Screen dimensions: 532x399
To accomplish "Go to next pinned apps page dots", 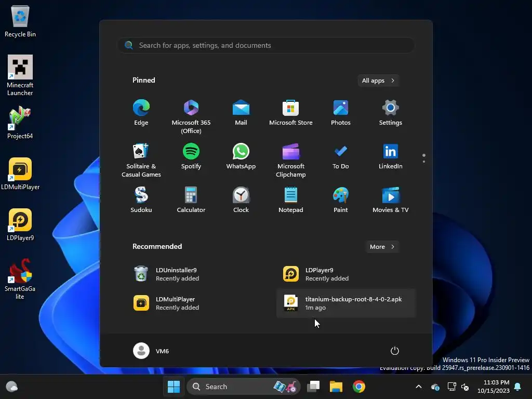I will (424, 158).
